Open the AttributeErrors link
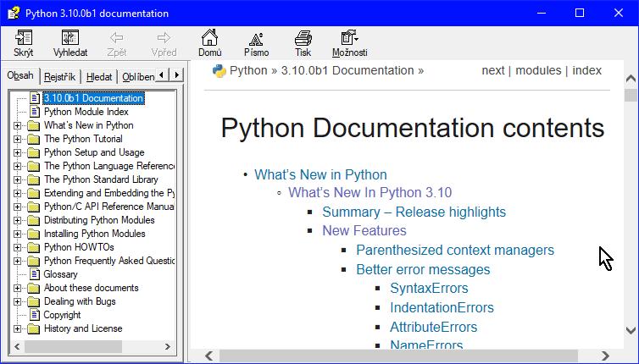Image resolution: width=639 pixels, height=364 pixels. pyautogui.click(x=434, y=327)
